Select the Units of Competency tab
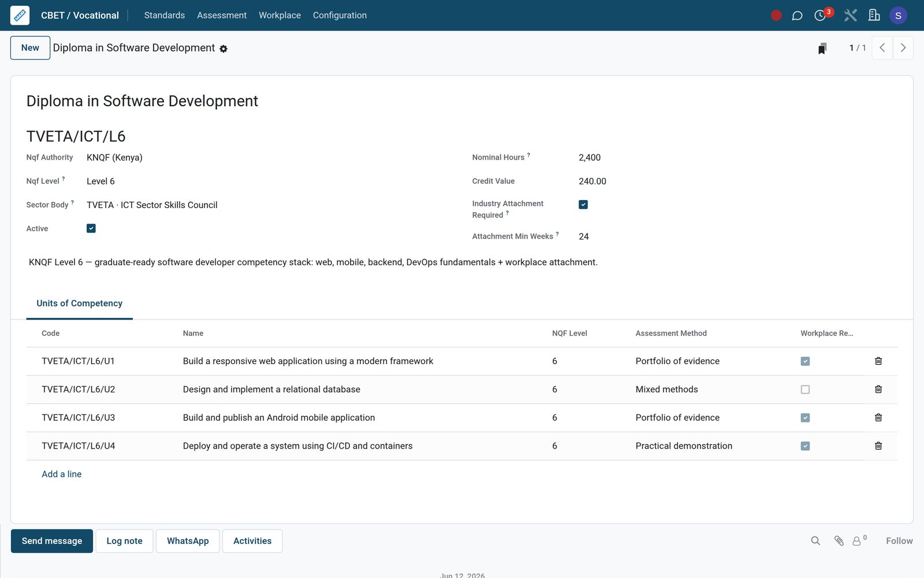The width and height of the screenshot is (924, 578). 80,303
